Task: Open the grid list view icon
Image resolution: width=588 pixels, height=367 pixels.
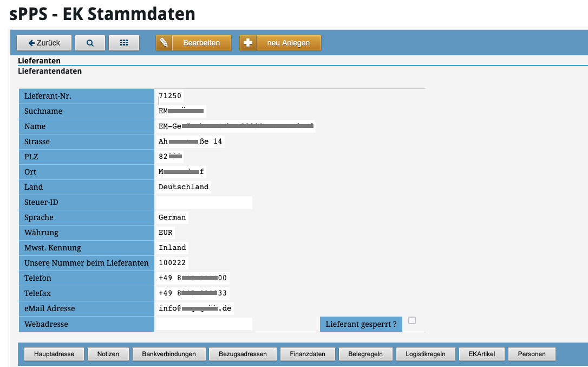Action: tap(124, 43)
